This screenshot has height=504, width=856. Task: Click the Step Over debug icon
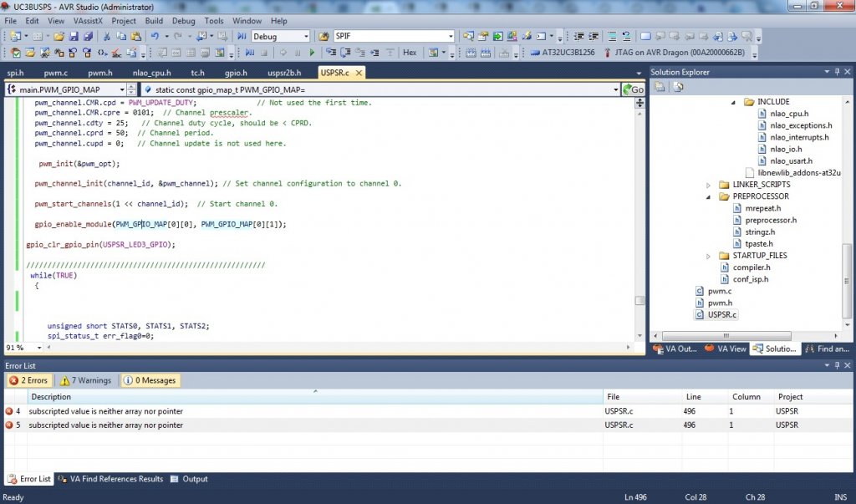[345, 53]
